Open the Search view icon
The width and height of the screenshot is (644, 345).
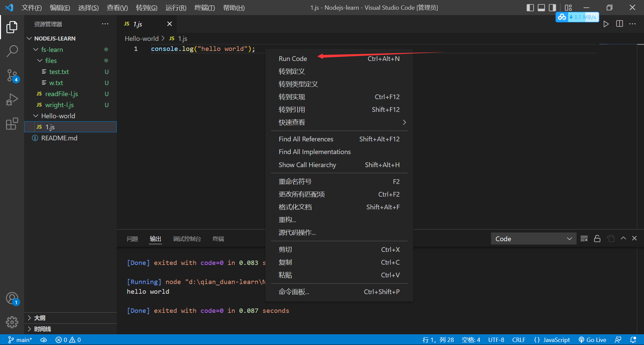coord(12,51)
